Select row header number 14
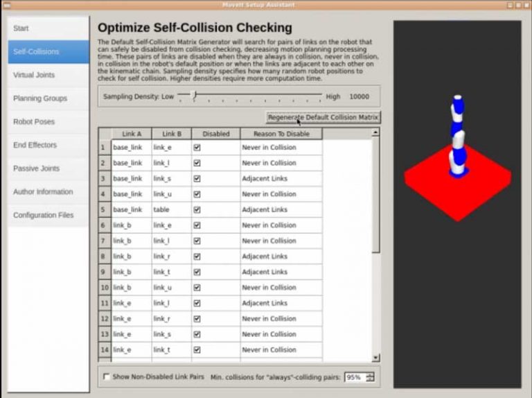Viewport: 532px width, 398px height. coord(105,350)
